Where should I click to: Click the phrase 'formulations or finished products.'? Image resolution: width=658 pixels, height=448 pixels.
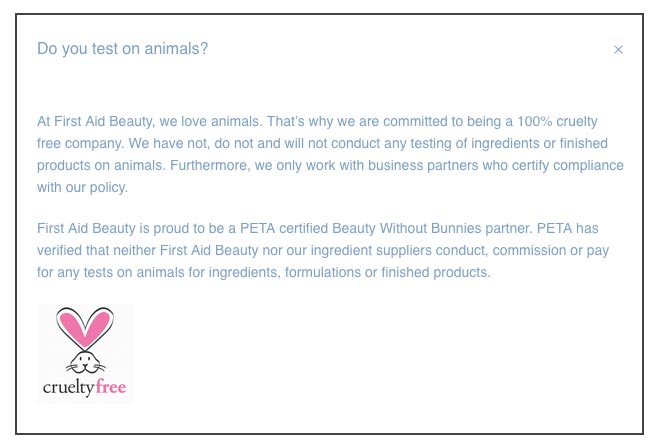(388, 272)
